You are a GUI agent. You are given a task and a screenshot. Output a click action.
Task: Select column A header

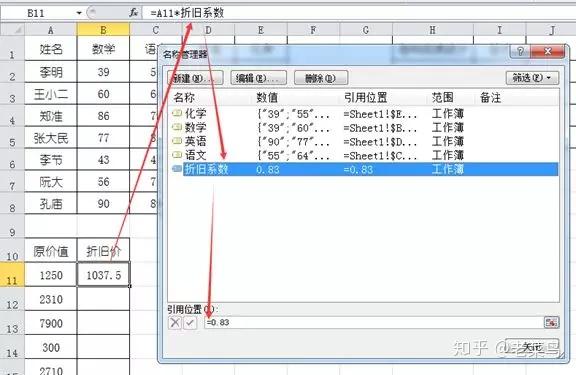[x=51, y=30]
